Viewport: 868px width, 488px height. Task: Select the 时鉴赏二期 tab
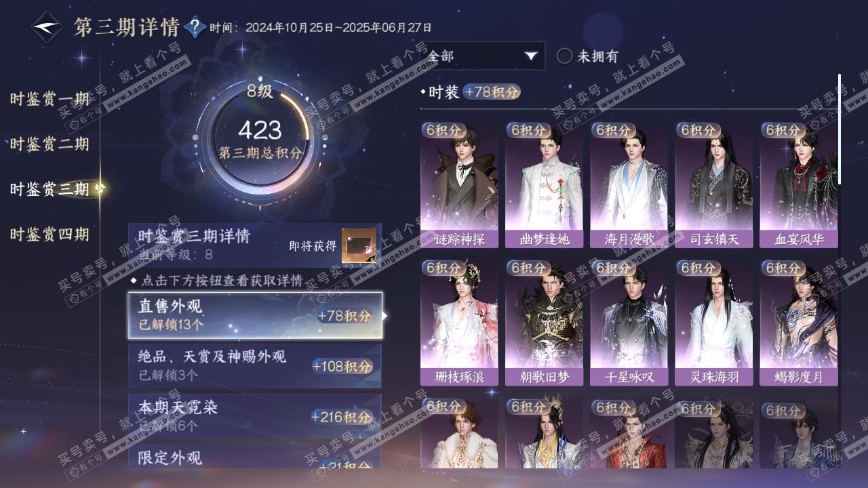pyautogui.click(x=50, y=144)
